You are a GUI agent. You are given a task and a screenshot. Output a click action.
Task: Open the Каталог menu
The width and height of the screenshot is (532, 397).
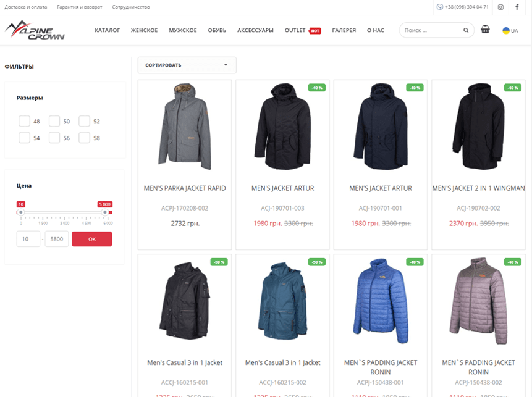point(107,30)
